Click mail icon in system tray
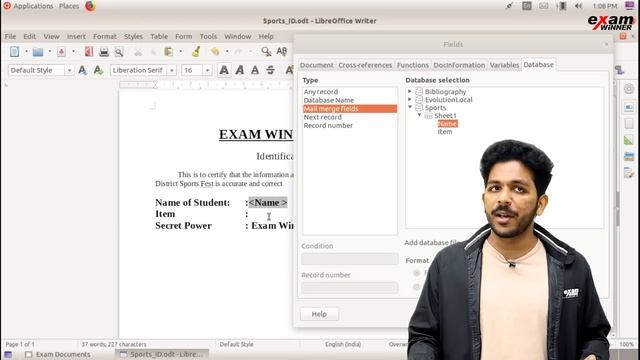Viewport: 640px width, 360px height. pyautogui.click(x=544, y=6)
